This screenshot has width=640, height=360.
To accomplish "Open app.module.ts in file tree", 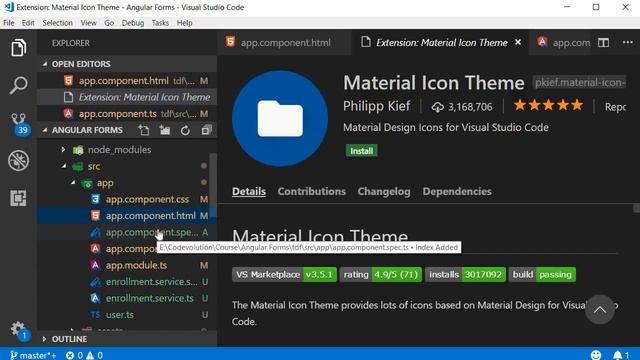I will pos(124,265).
